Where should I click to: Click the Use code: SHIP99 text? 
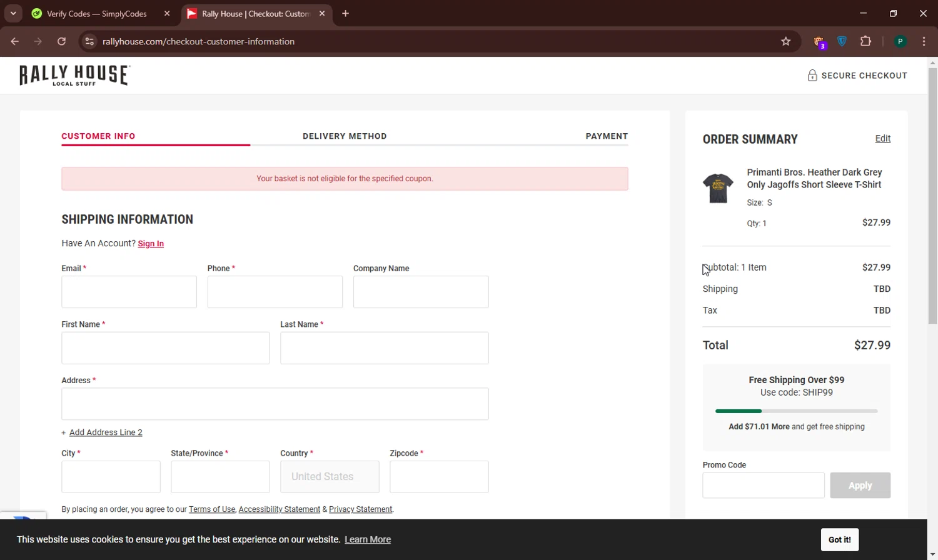pyautogui.click(x=797, y=392)
